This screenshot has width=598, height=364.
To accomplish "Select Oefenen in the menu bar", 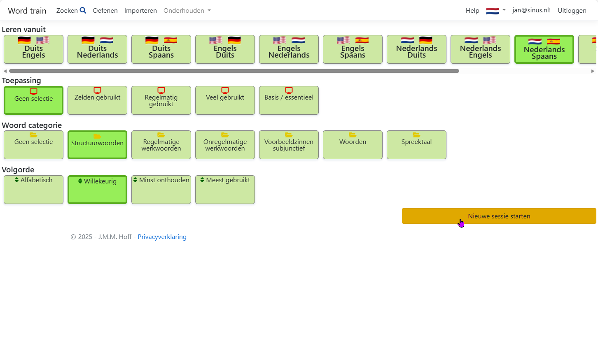I will pyautogui.click(x=105, y=10).
